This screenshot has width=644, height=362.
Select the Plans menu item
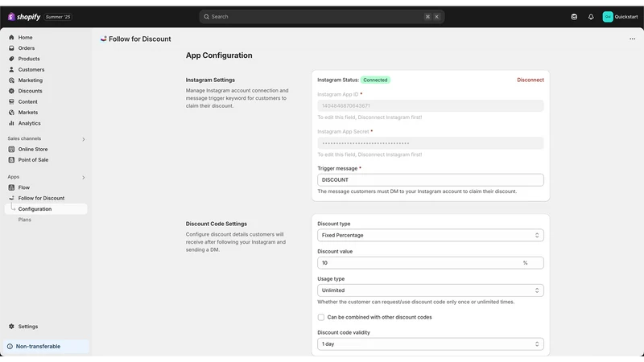coord(25,220)
